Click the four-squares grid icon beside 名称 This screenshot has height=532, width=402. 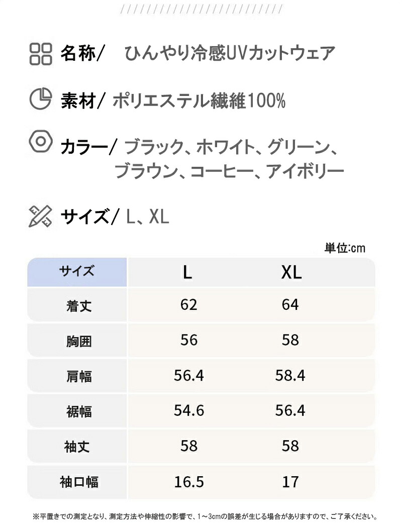(41, 53)
